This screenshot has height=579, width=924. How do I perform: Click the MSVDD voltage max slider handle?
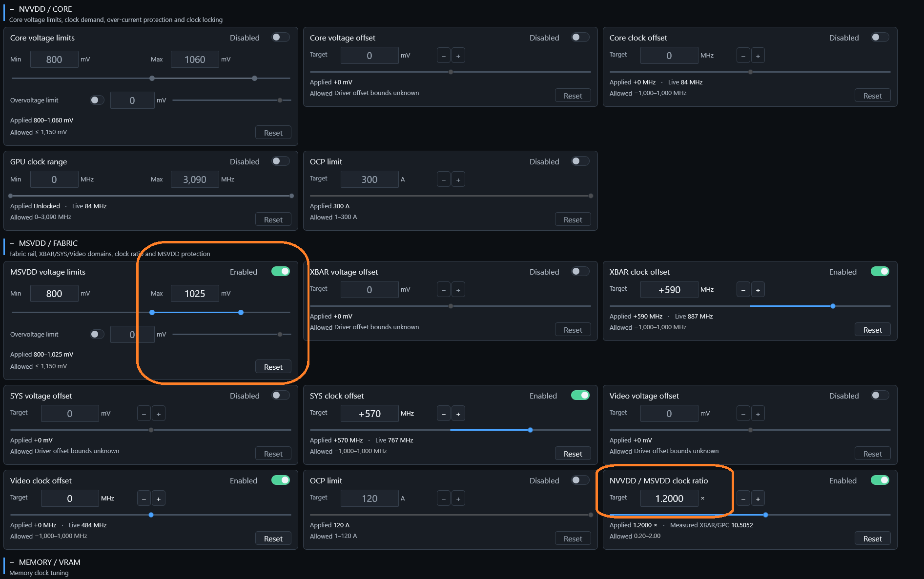click(x=241, y=312)
